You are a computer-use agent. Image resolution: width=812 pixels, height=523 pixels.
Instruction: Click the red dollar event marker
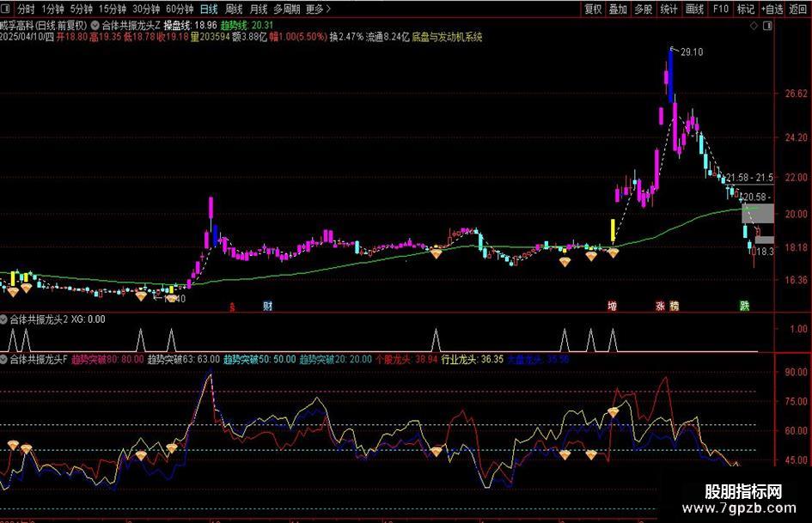(x=232, y=307)
